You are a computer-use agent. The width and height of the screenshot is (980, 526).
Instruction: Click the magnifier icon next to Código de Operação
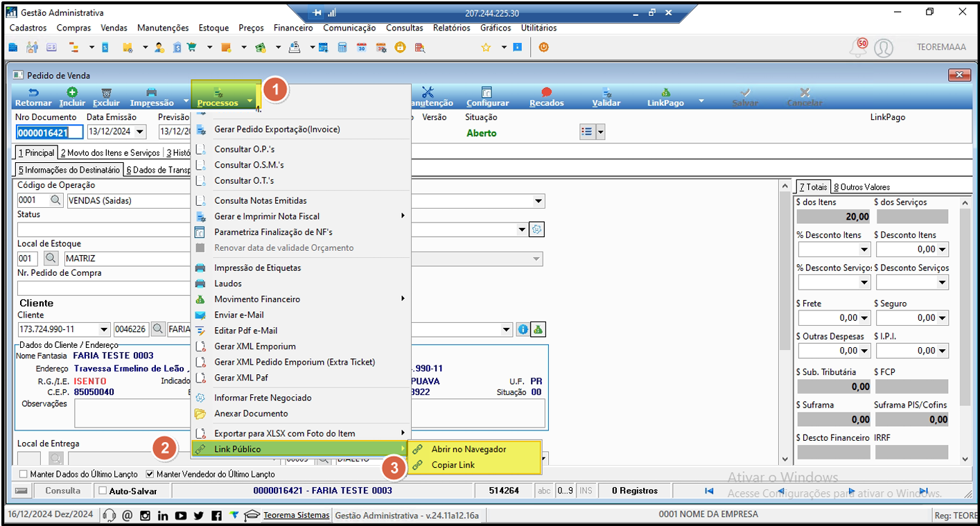click(x=55, y=201)
